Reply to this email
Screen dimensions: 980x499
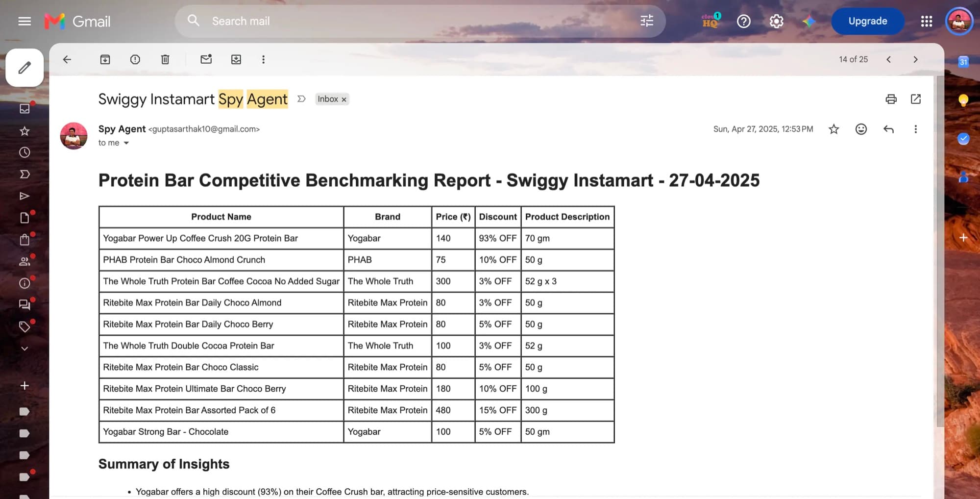coord(888,129)
